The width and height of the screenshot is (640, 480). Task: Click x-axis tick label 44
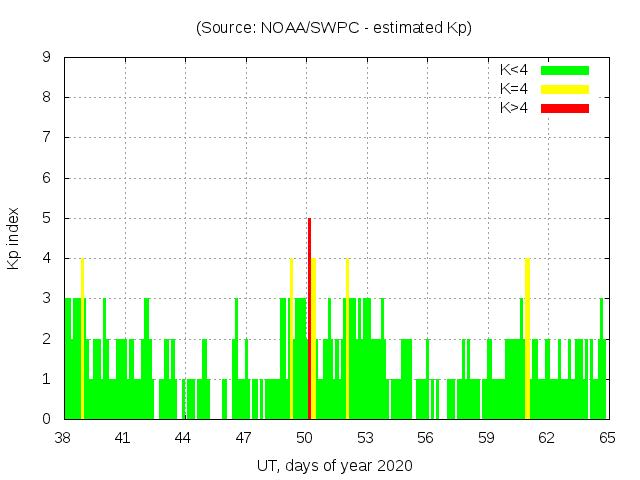click(x=183, y=438)
